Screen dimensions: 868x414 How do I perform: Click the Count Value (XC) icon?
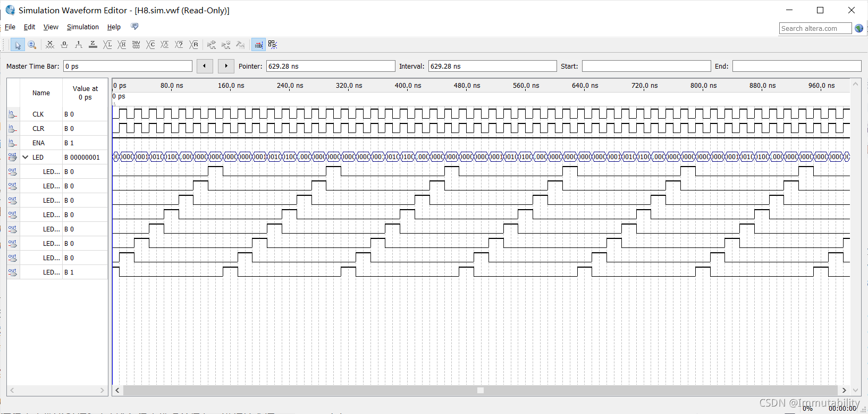(x=150, y=45)
